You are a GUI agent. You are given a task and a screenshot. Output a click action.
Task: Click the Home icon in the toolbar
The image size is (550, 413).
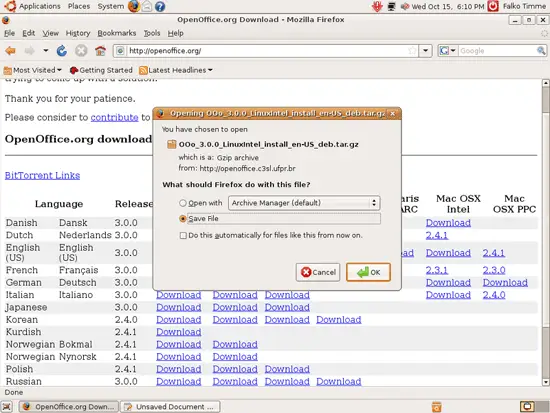tap(100, 51)
